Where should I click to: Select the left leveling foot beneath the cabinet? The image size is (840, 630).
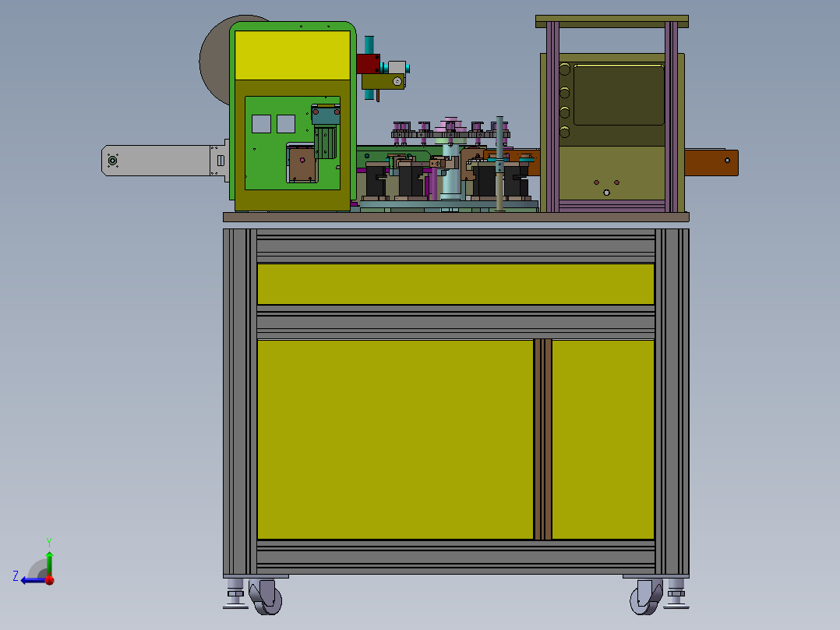click(x=235, y=593)
